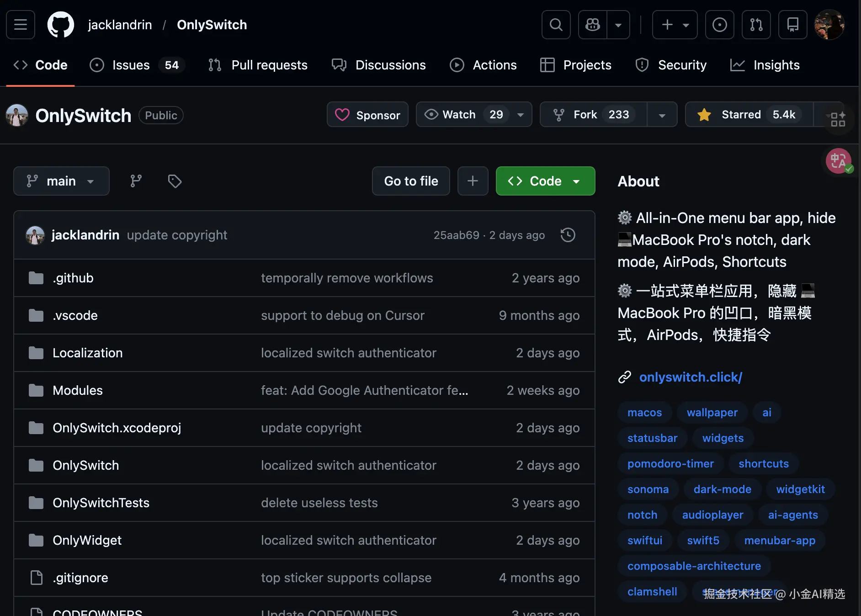
Task: Click the dark-mode topic tag
Action: (x=722, y=489)
